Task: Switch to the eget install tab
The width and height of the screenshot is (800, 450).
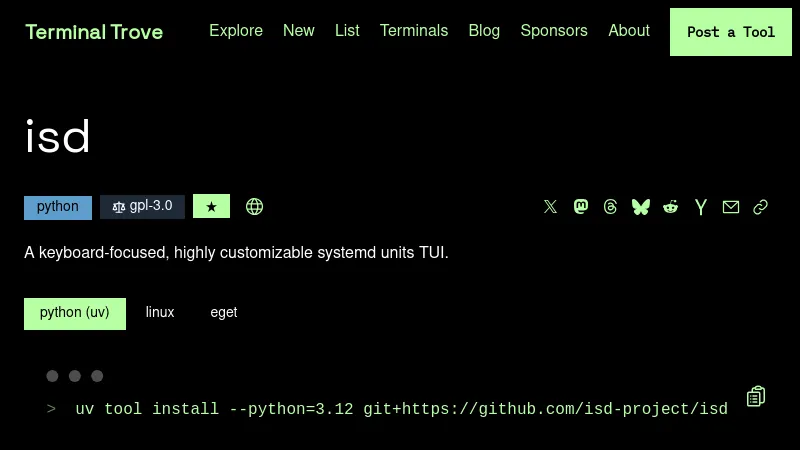Action: (x=224, y=313)
